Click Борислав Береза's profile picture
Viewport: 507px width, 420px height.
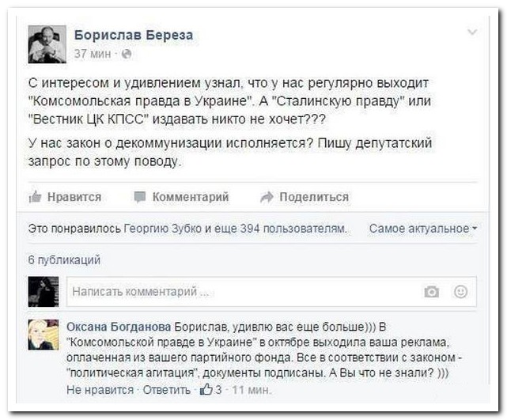coord(47,44)
